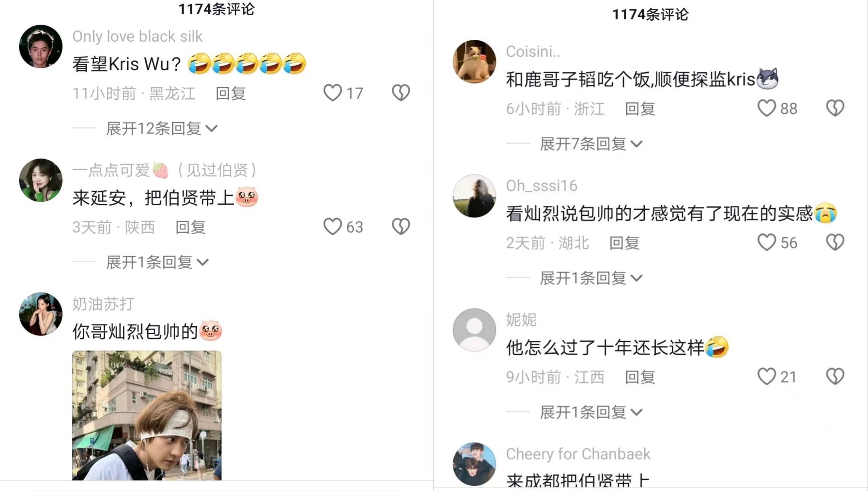This screenshot has height=491, width=868.
Task: Expand 展开1条回复 under Oh_sssi16's comment
Action: [x=591, y=278]
